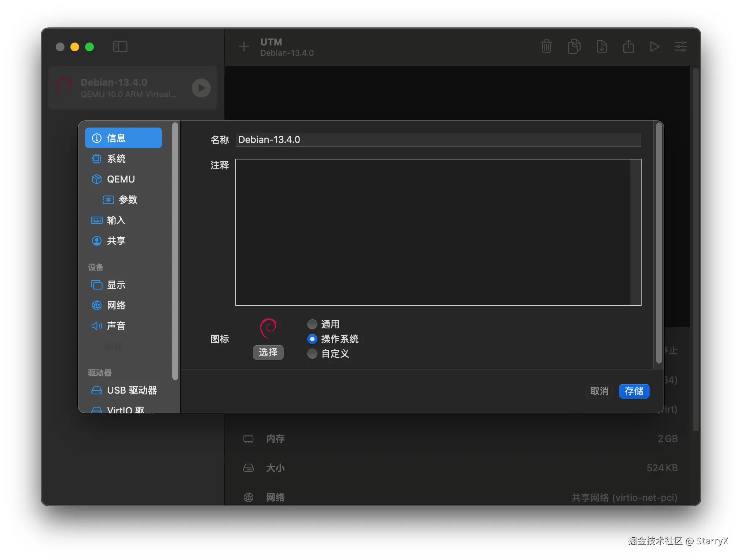The height and width of the screenshot is (560, 742).
Task: Click the 选择 icon chooser button
Action: [x=268, y=352]
